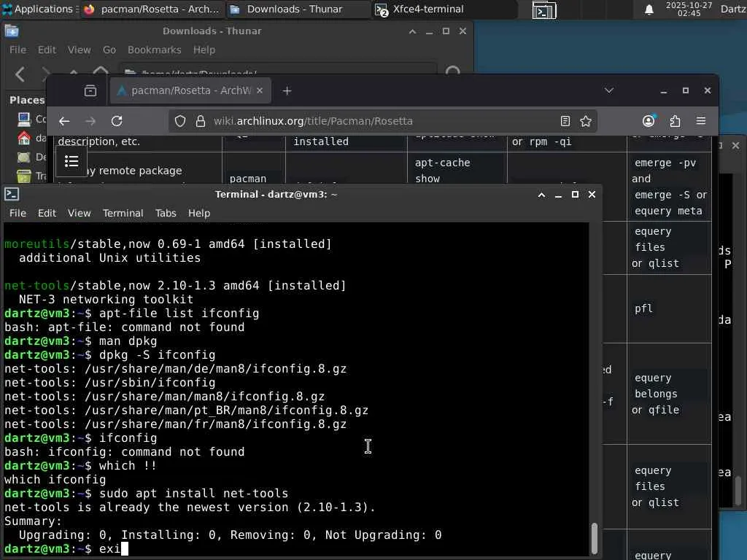
Task: Expand the Firefox list all tabs chevron
Action: pyautogui.click(x=609, y=90)
